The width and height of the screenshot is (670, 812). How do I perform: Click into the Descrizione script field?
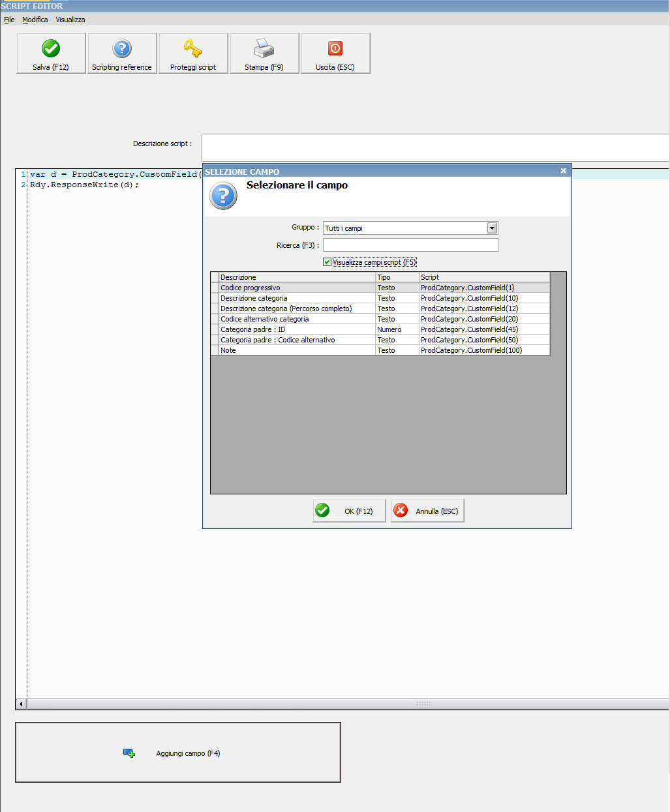coord(435,147)
